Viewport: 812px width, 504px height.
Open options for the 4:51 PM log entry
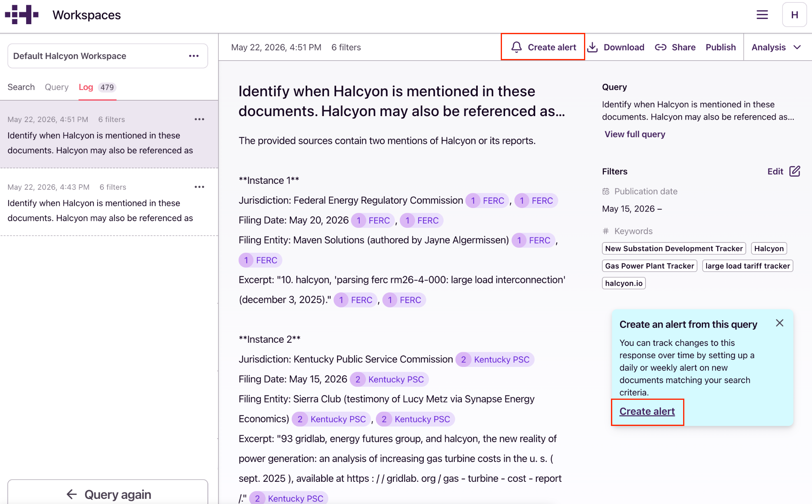click(199, 119)
